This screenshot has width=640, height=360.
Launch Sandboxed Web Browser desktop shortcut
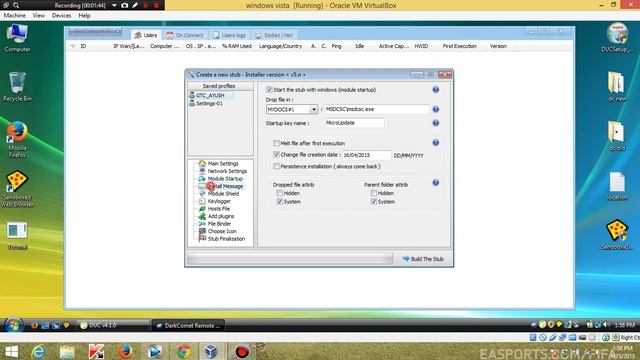click(17, 189)
